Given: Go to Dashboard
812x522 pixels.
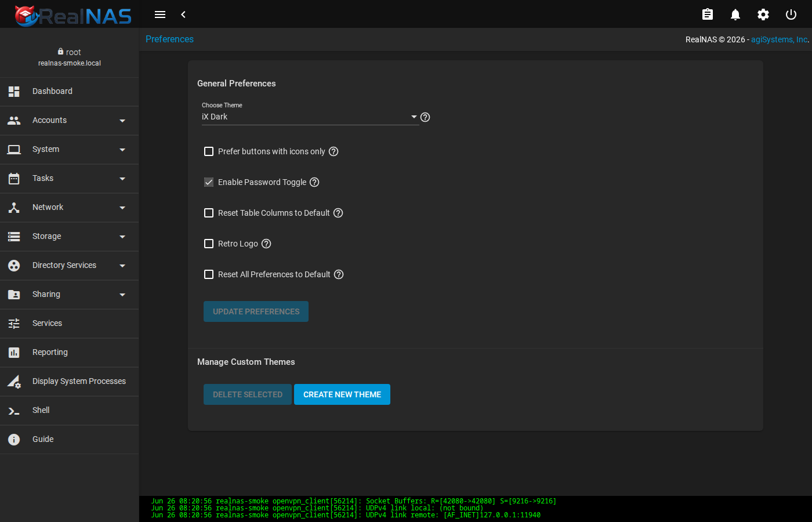Looking at the screenshot, I should 70,92.
